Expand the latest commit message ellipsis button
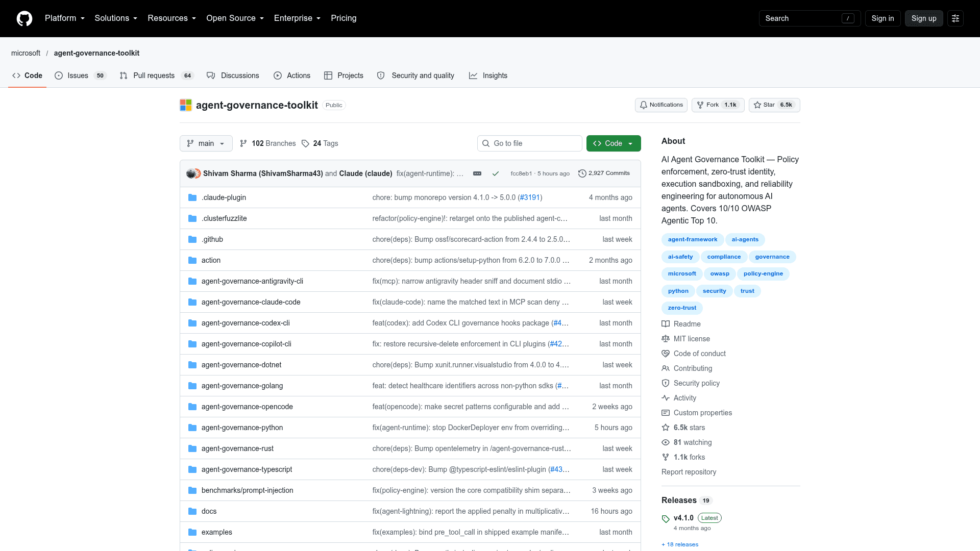Image resolution: width=980 pixels, height=551 pixels. pos(477,173)
